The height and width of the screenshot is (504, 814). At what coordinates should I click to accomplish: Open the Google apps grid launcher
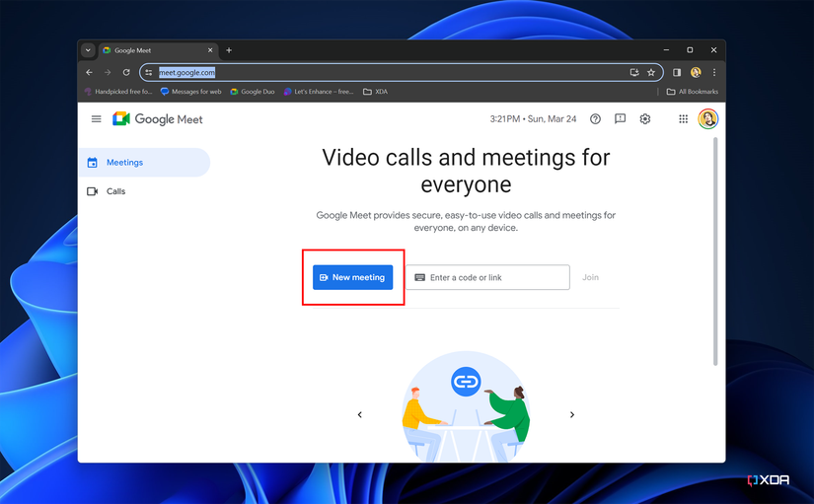click(x=683, y=119)
